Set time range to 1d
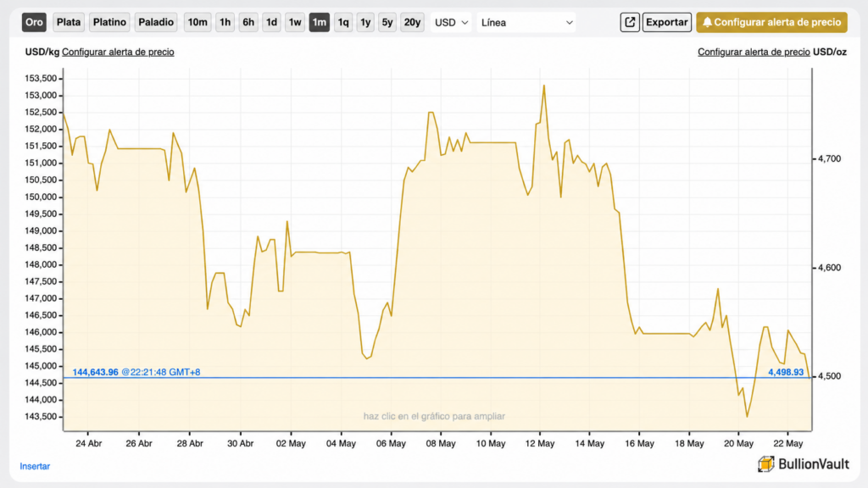The image size is (868, 488). coord(271,23)
